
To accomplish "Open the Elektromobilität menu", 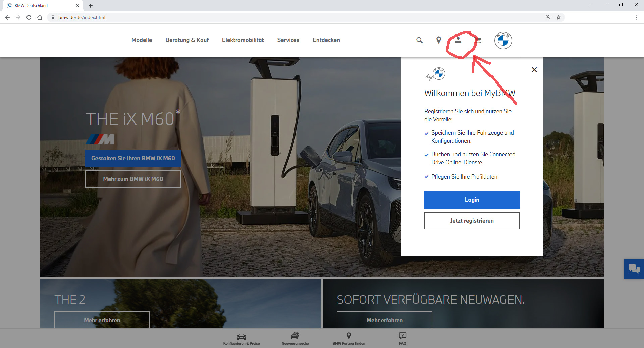I will coord(243,40).
